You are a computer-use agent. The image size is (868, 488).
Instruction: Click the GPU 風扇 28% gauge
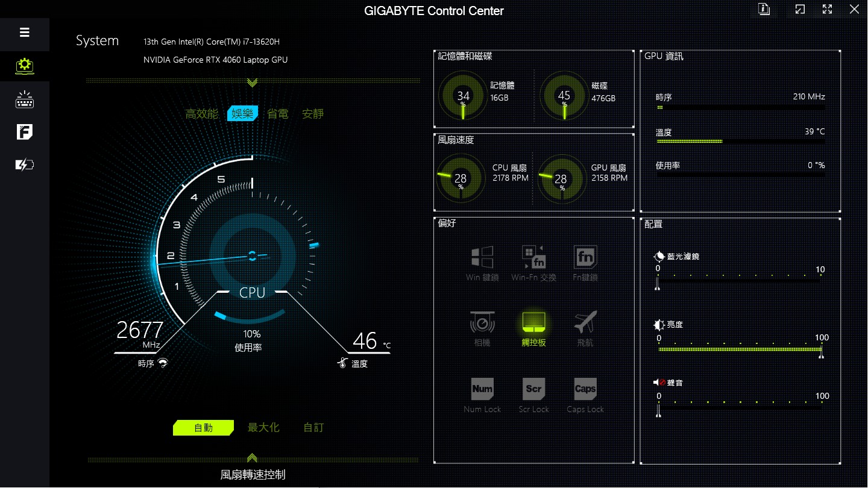561,178
